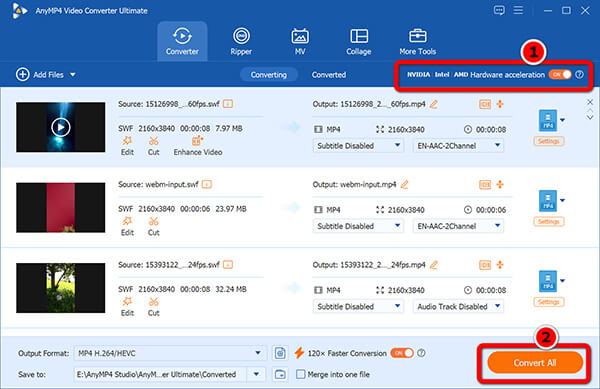The width and height of the screenshot is (600, 389).
Task: Expand Add Files dropdown arrow
Action: 73,75
